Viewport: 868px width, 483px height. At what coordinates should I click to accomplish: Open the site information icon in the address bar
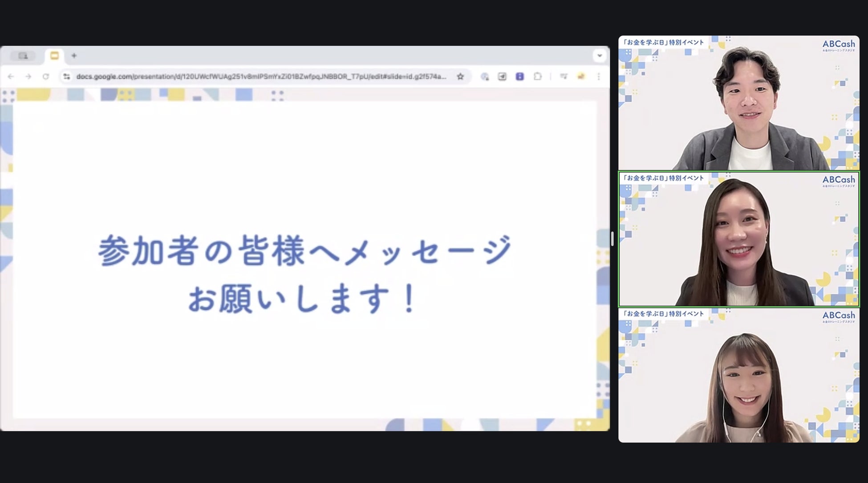click(x=66, y=77)
